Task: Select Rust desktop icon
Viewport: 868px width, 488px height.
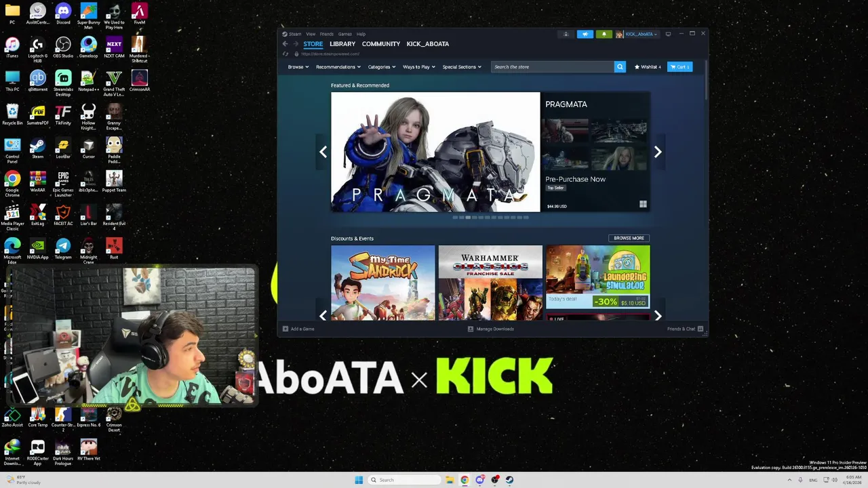Action: tap(114, 248)
